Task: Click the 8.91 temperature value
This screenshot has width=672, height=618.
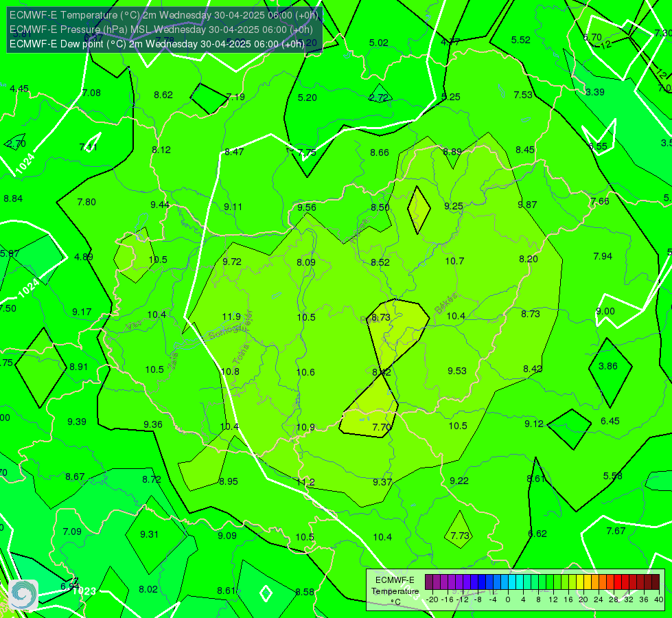Action: [x=78, y=367]
